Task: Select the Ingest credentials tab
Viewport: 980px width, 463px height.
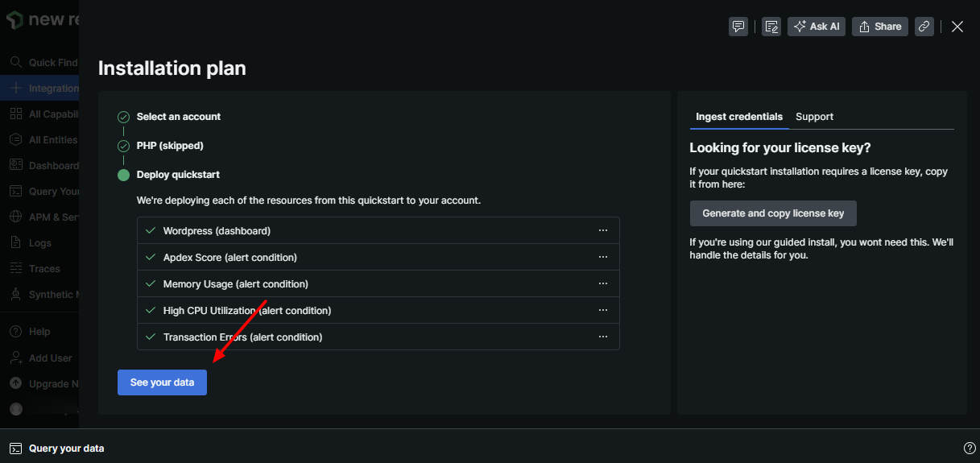Action: coord(739,117)
